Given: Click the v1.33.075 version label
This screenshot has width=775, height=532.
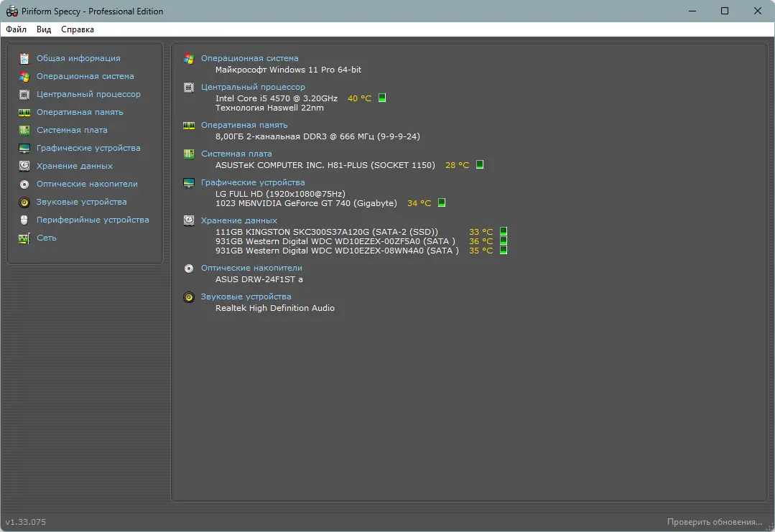Looking at the screenshot, I should coord(26,522).
